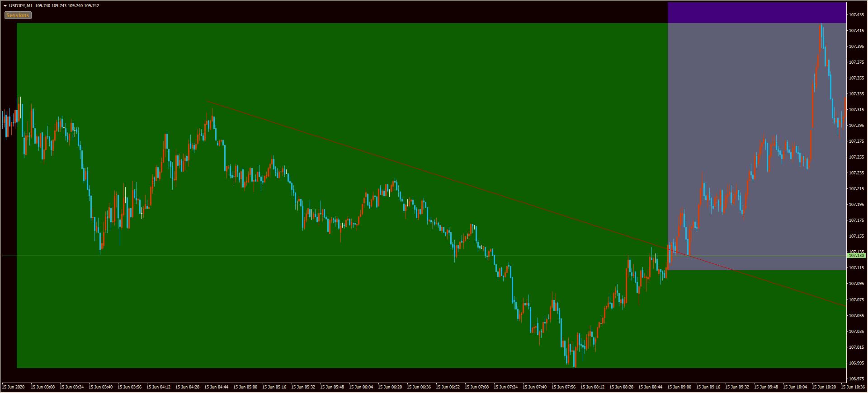This screenshot has width=868, height=393.
Task: Click the 15 Jun 04:44 time label
Action: pos(217,387)
